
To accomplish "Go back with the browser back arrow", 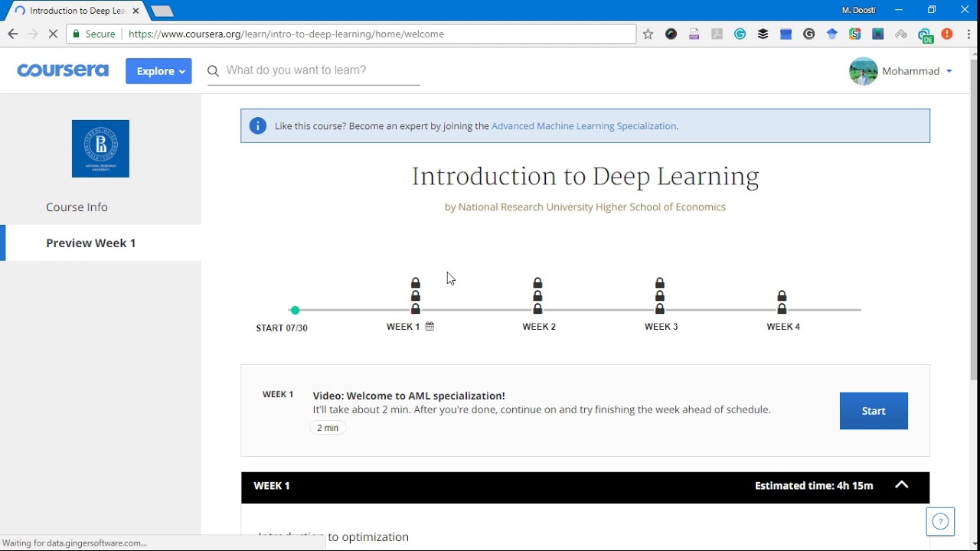I will [12, 34].
